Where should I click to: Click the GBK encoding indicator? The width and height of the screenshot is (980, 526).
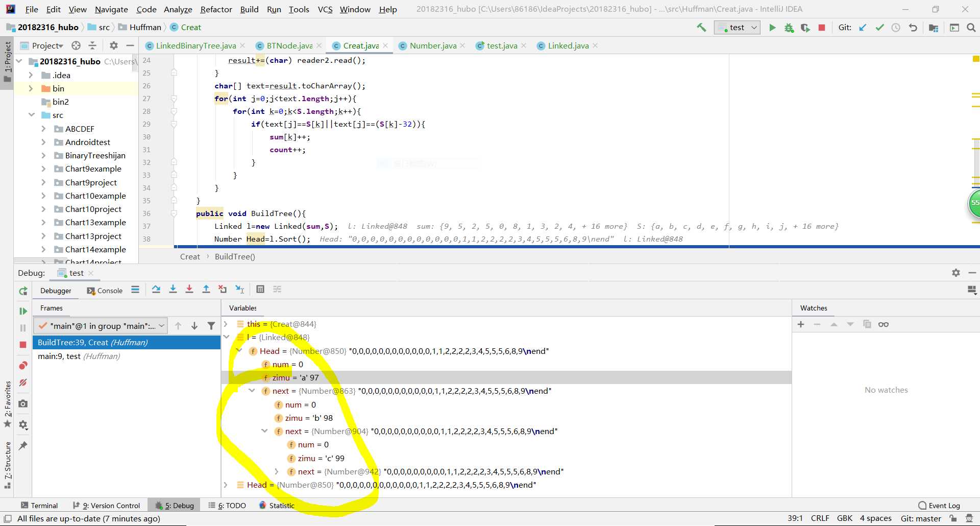pyautogui.click(x=845, y=518)
